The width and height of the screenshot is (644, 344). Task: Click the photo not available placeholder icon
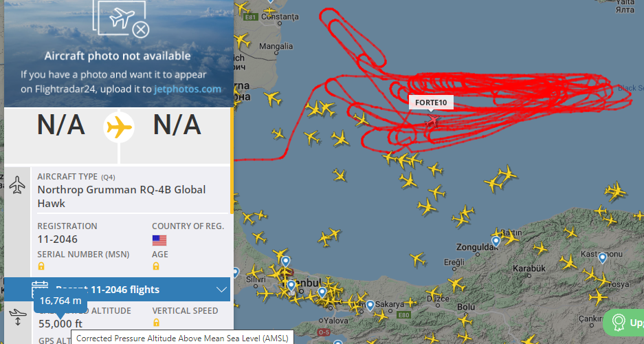click(121, 18)
